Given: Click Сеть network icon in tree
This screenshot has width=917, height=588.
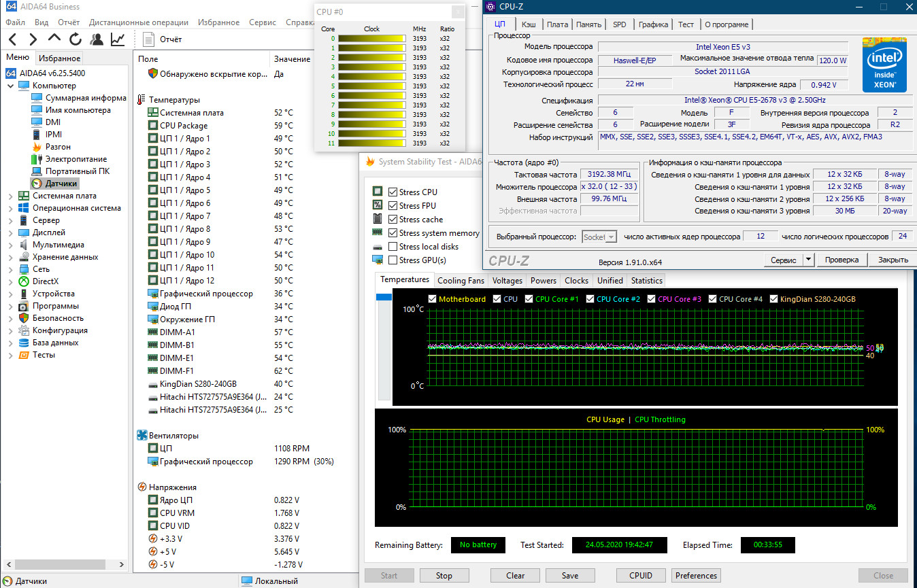Looking at the screenshot, I should pos(24,269).
